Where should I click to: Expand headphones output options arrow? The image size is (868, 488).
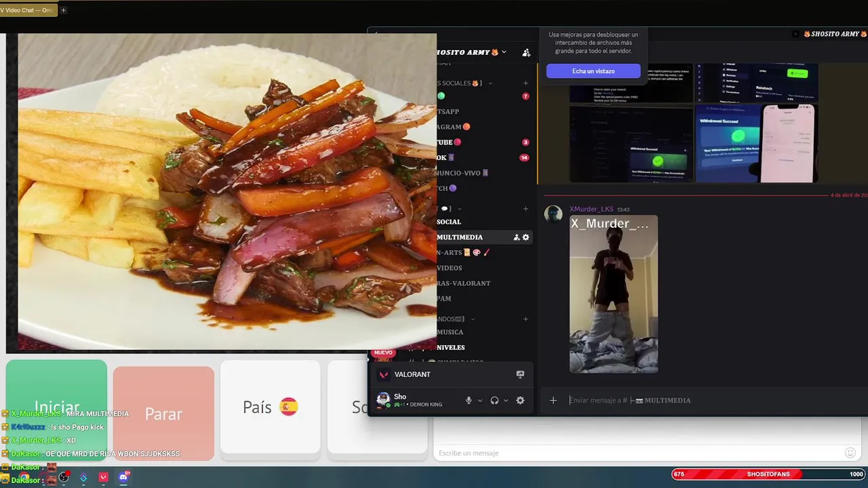tap(506, 401)
